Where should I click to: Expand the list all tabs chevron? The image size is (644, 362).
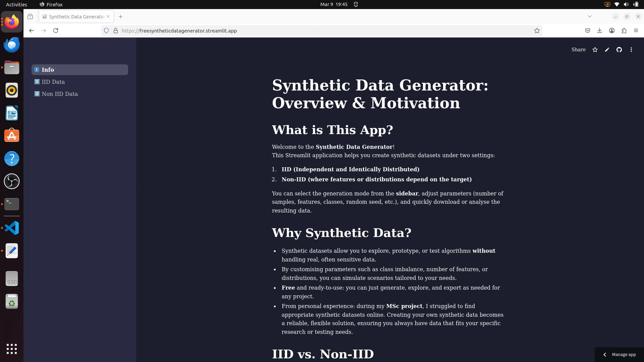click(x=590, y=16)
